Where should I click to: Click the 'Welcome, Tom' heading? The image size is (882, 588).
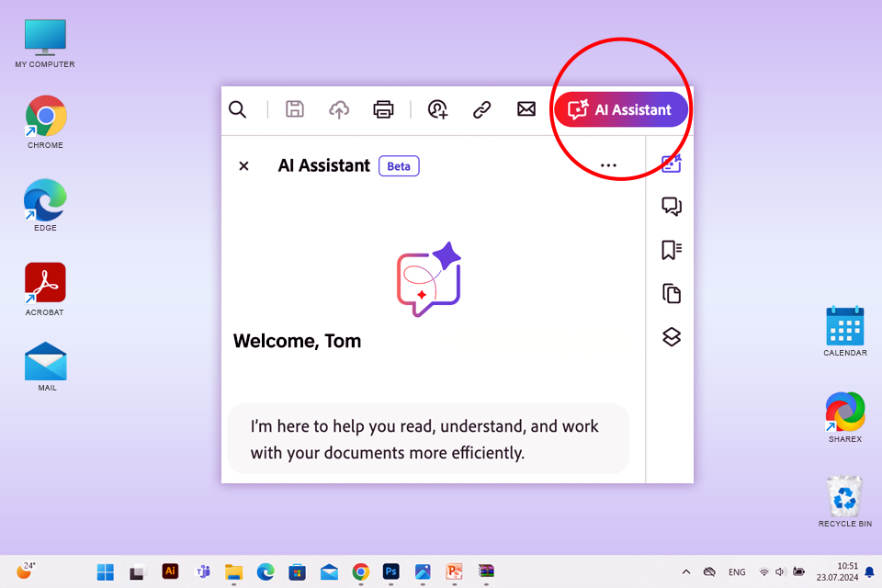(297, 341)
